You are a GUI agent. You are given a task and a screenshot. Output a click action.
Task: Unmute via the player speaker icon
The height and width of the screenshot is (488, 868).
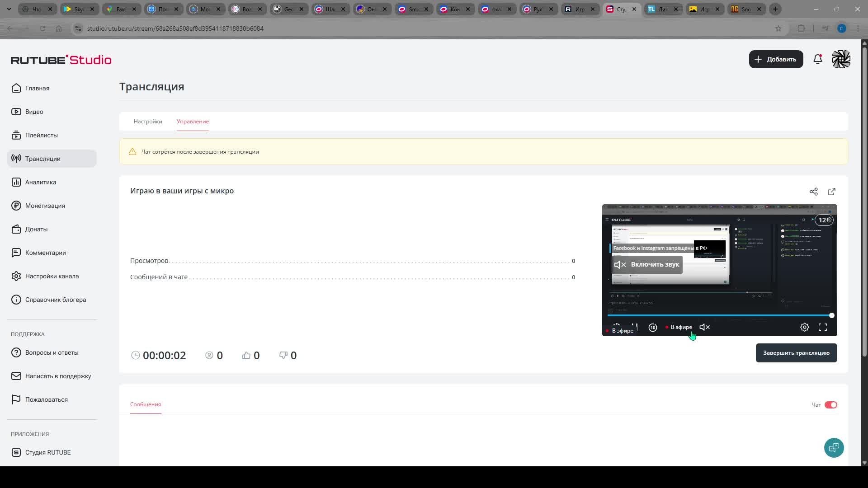click(x=704, y=327)
